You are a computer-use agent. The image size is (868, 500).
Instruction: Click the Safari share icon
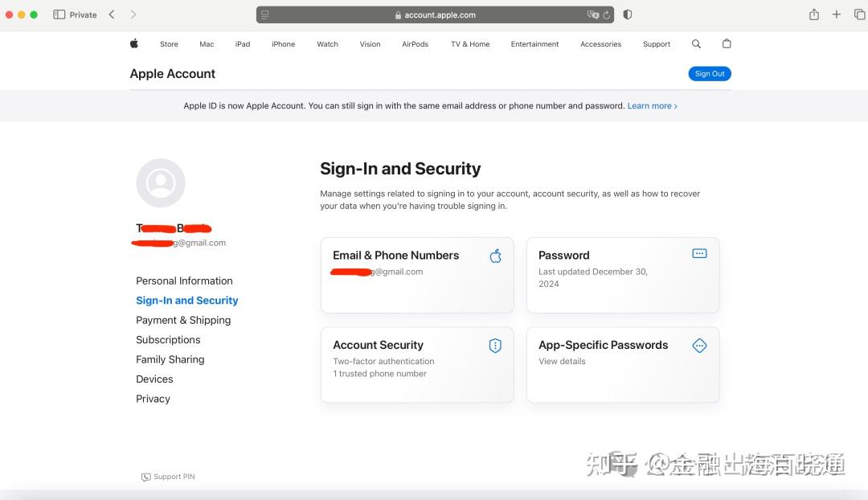click(x=813, y=14)
